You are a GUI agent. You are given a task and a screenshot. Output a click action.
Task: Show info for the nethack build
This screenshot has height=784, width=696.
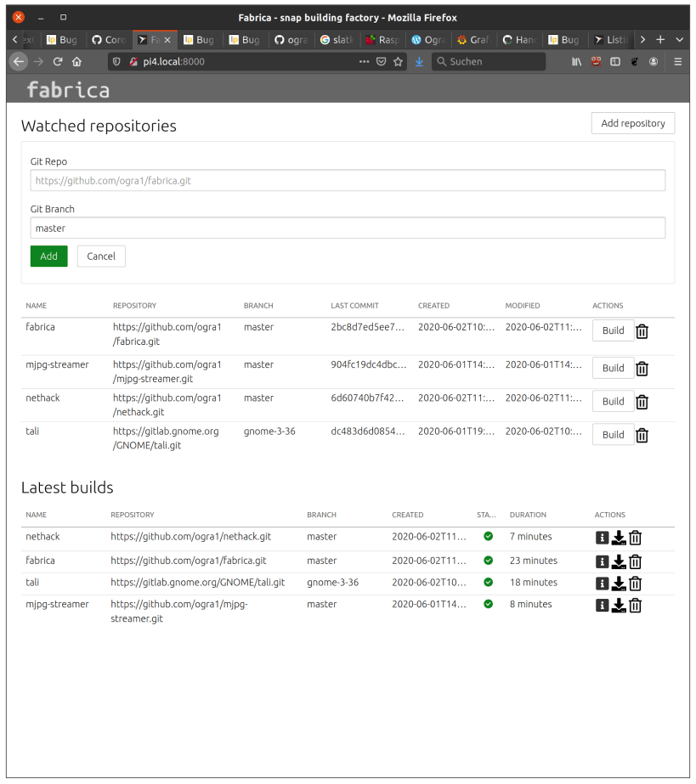point(602,538)
